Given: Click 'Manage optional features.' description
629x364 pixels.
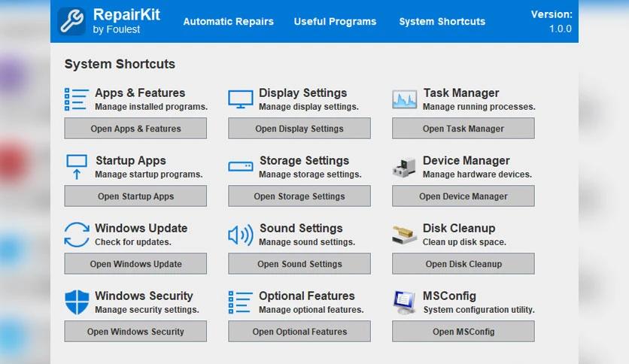Looking at the screenshot, I should pyautogui.click(x=311, y=311).
